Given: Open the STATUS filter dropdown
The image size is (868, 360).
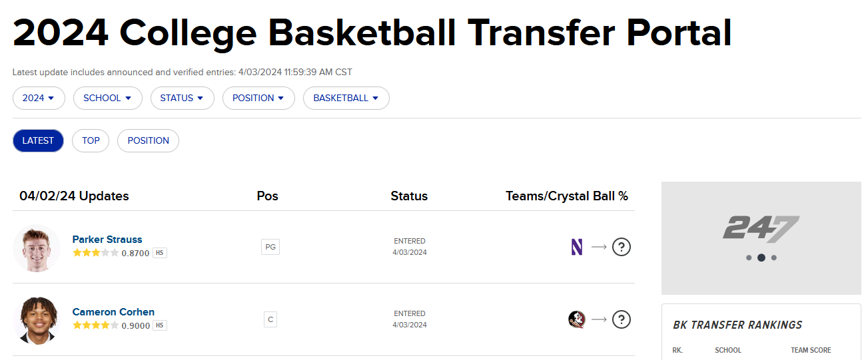Looking at the screenshot, I should point(183,98).
